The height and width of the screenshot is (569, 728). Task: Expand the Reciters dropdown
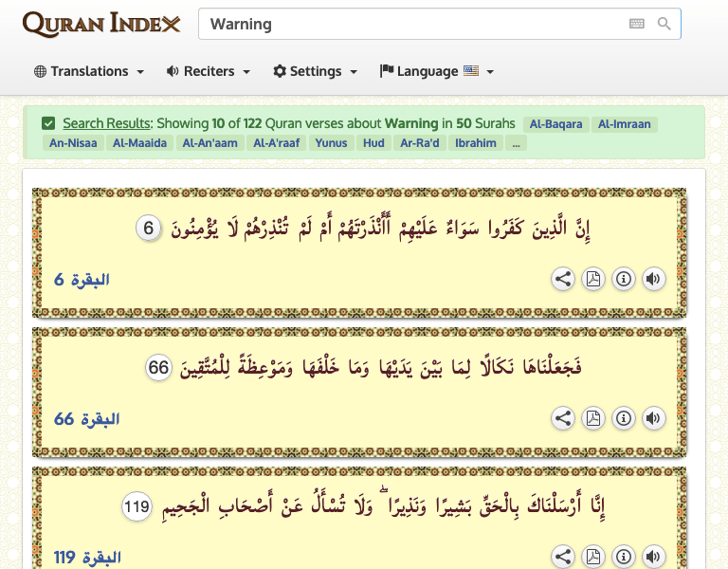[x=209, y=71]
